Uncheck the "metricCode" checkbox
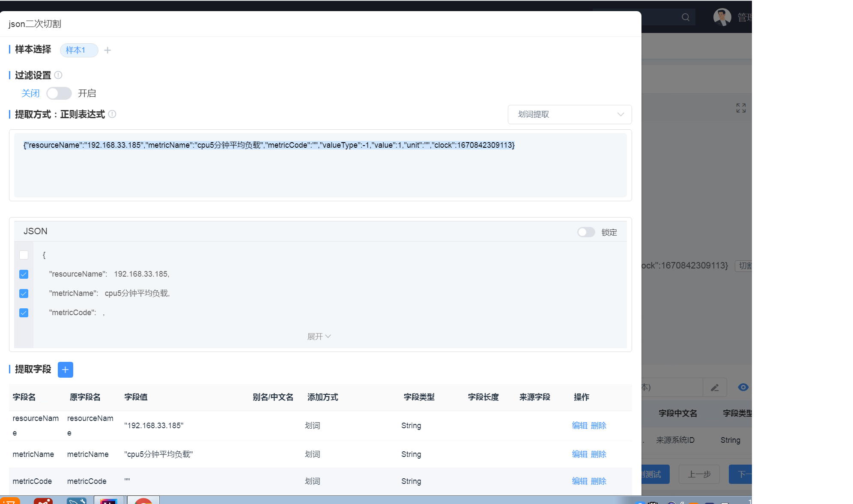This screenshot has height=504, width=853. click(24, 313)
